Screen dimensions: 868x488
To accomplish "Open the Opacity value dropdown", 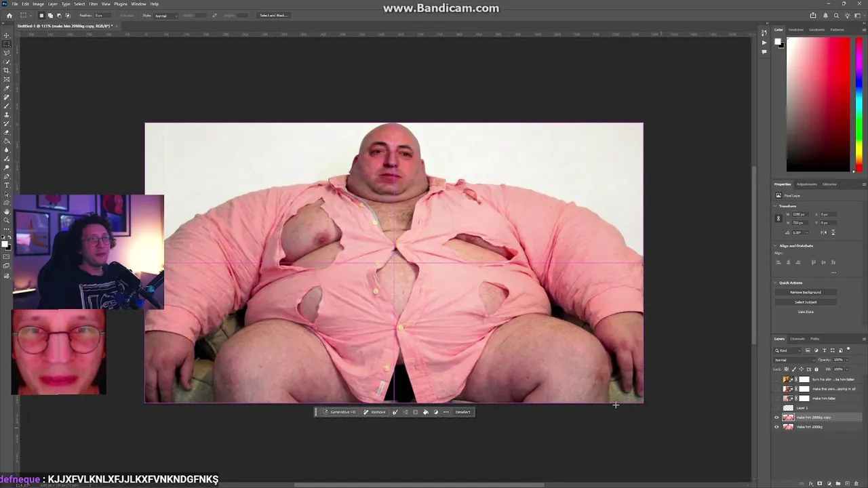I will pos(848,360).
